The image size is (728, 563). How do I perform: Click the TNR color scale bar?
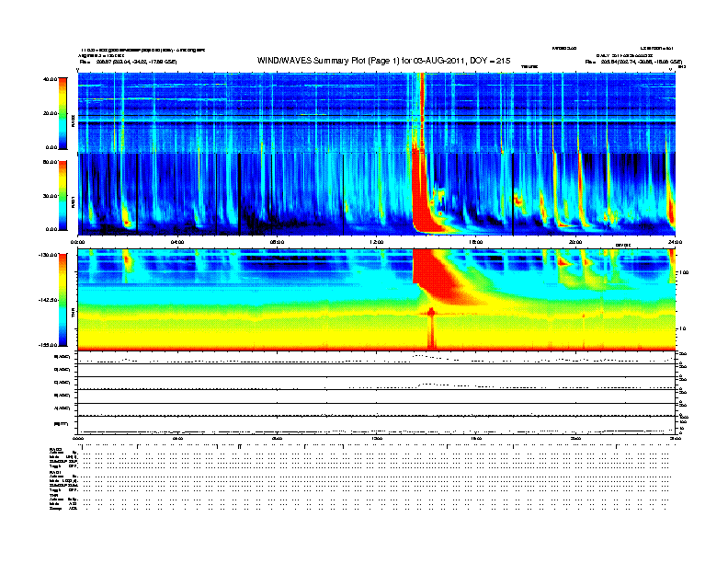click(x=63, y=300)
